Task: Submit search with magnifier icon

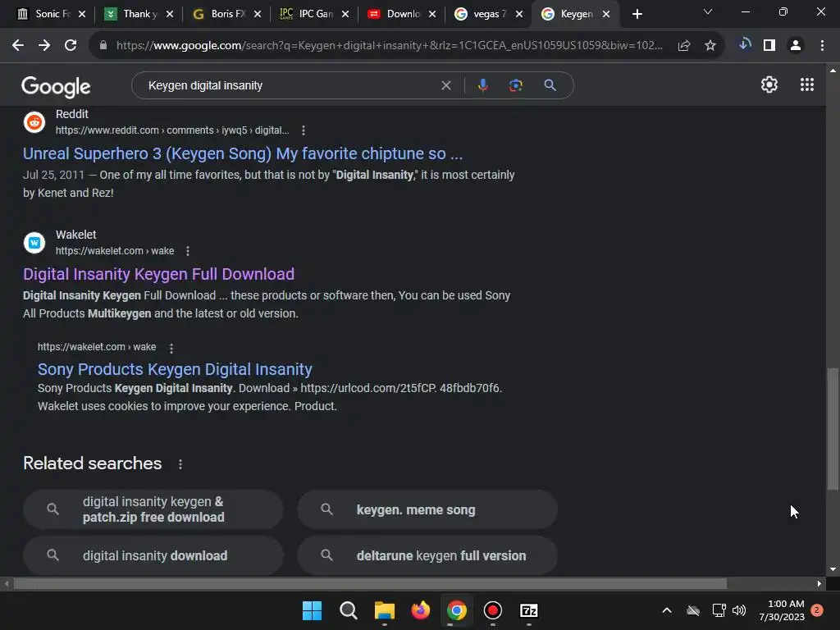Action: (x=550, y=85)
